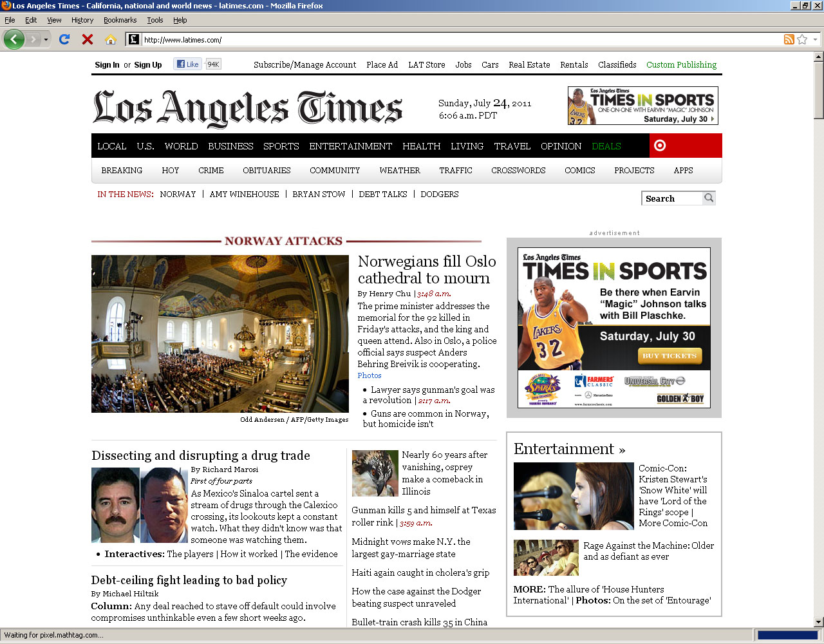The width and height of the screenshot is (824, 644).
Task: Open the BUSINESS section
Action: click(230, 146)
